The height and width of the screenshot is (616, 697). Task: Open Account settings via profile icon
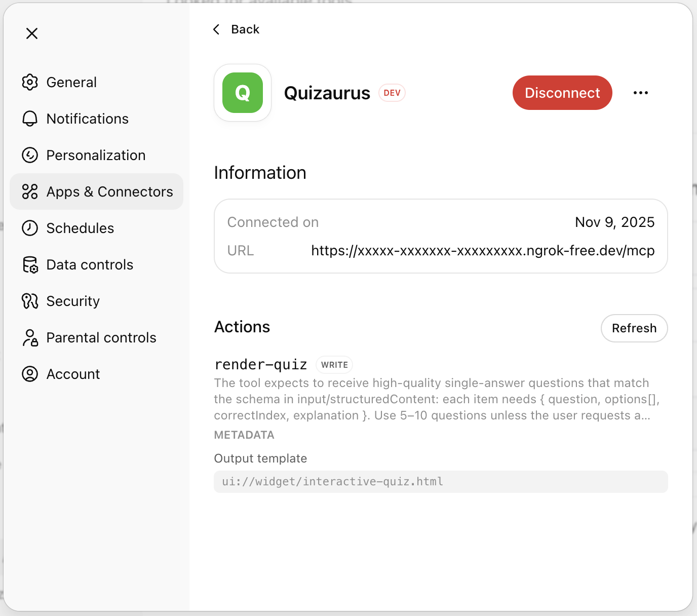(x=30, y=374)
